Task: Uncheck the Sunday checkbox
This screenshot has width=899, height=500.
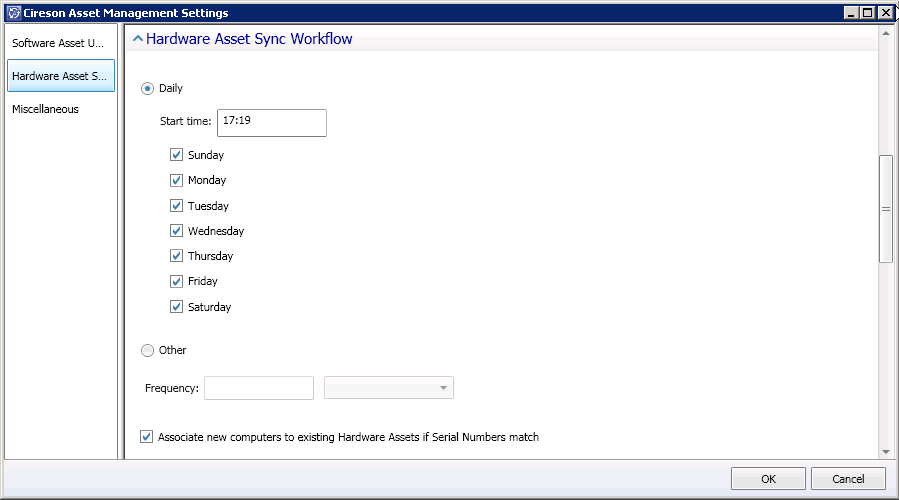Action: click(x=177, y=155)
